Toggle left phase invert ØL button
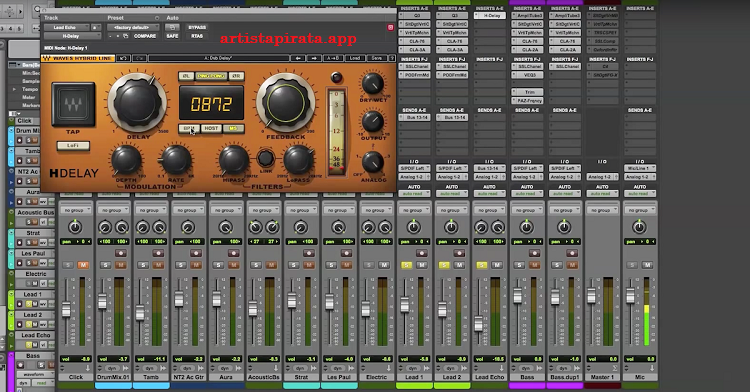The image size is (750, 392). (x=186, y=76)
